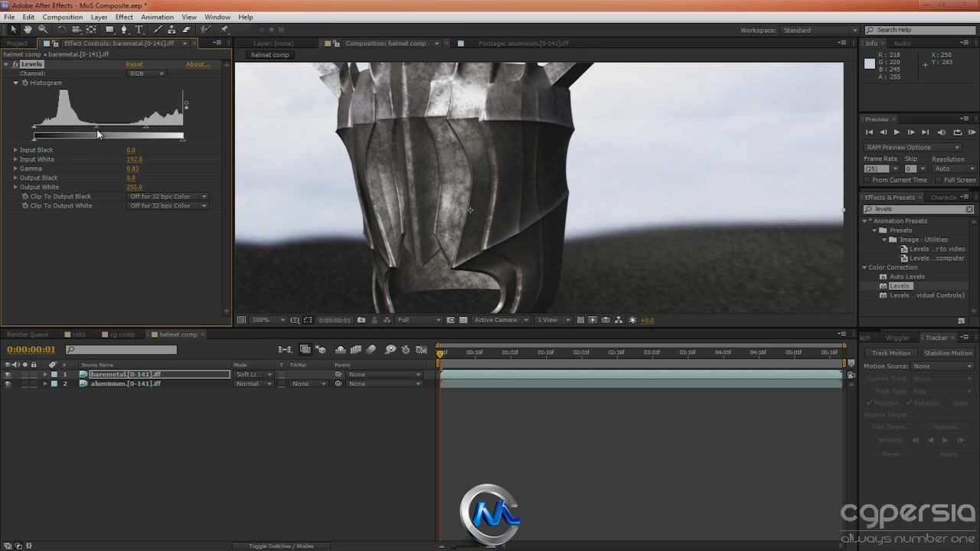Open the composition flowchart view icon
This screenshot has width=980, height=551.
(619, 320)
